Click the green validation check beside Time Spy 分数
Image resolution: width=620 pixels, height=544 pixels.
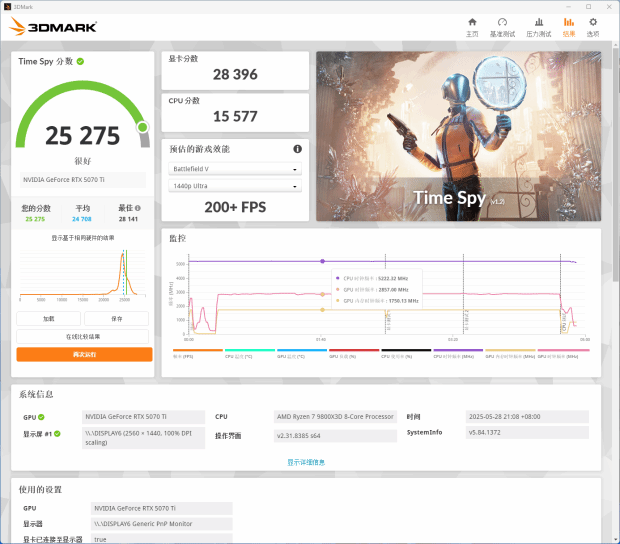(80, 61)
